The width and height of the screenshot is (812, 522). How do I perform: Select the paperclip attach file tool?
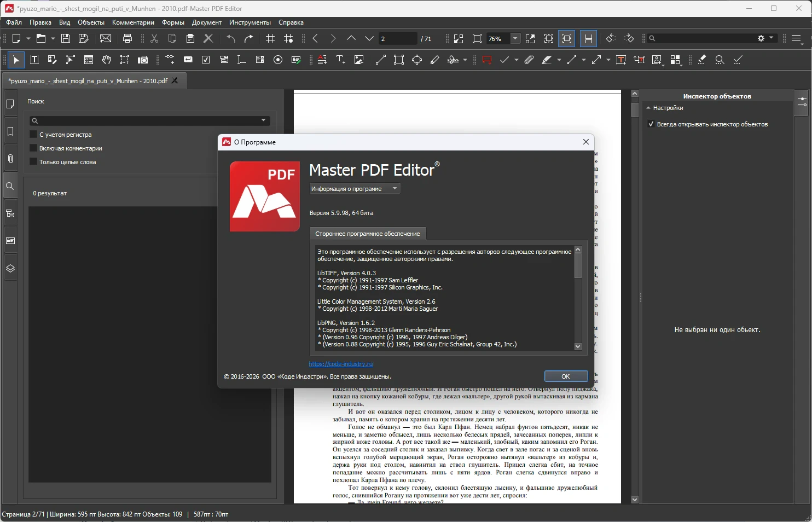(x=529, y=60)
